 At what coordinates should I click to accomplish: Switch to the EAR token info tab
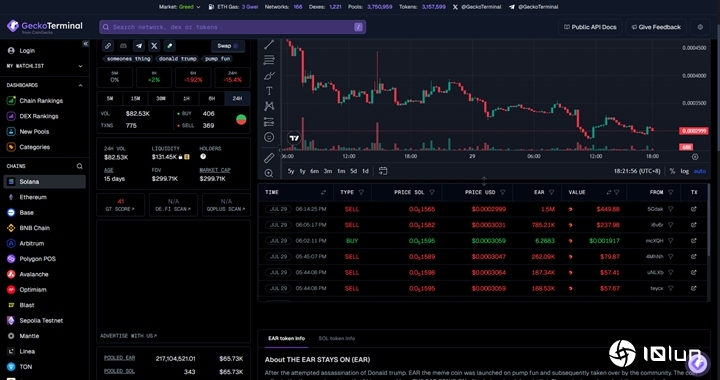coord(286,338)
